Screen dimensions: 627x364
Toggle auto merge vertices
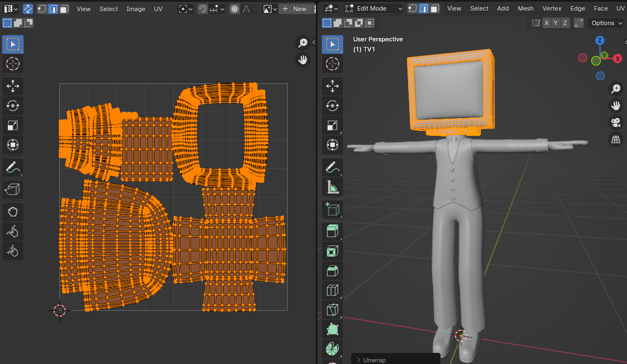(579, 23)
